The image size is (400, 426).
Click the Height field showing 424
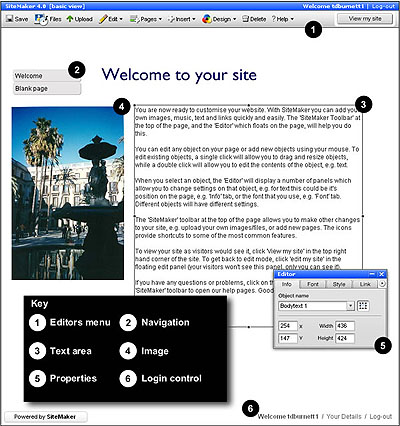[345, 338]
